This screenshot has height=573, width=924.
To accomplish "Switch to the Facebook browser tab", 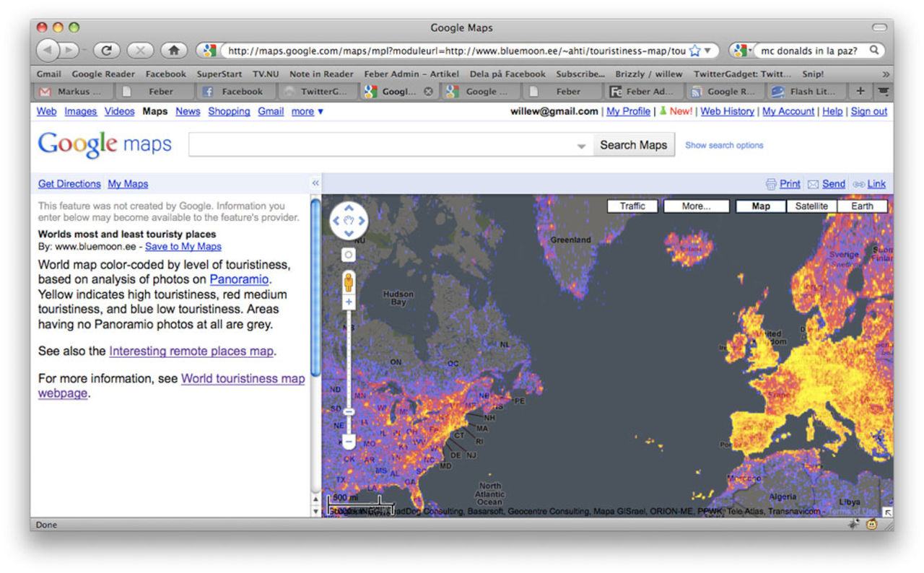I will 236,92.
